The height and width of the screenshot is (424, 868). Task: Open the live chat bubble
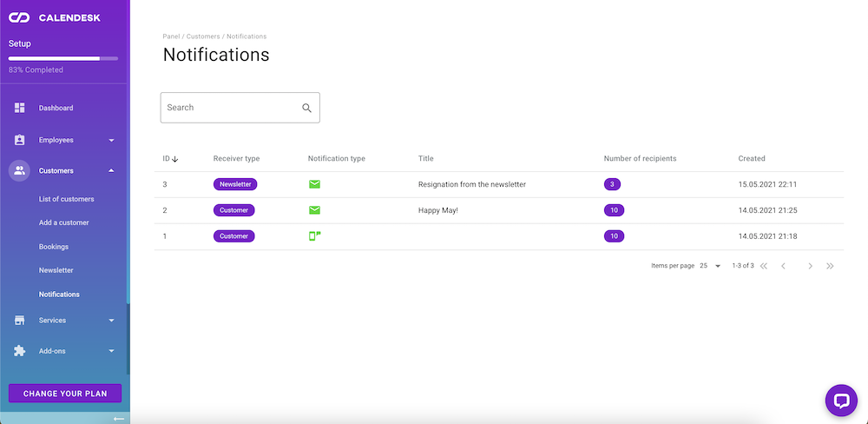[x=841, y=401]
